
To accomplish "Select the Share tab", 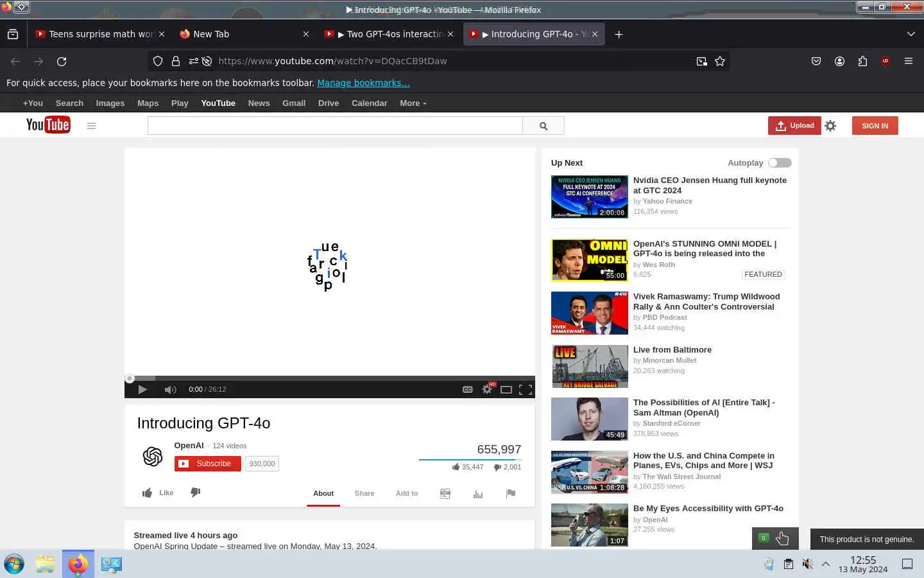I will 364,493.
